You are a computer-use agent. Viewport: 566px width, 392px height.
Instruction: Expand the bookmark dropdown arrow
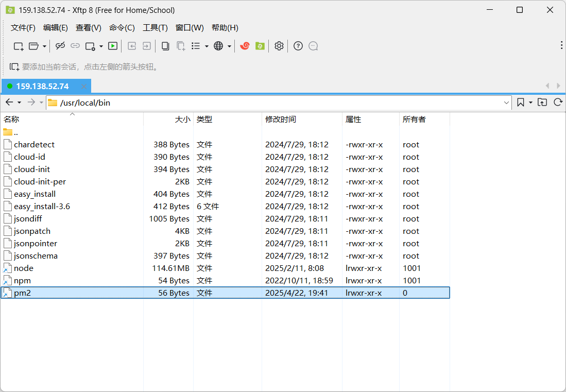coord(530,103)
